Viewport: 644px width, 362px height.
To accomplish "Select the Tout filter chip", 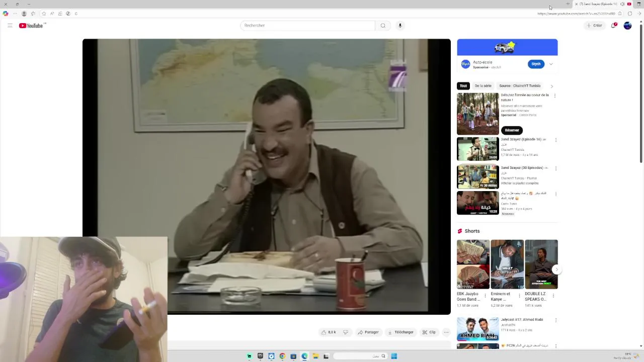I will click(x=463, y=86).
